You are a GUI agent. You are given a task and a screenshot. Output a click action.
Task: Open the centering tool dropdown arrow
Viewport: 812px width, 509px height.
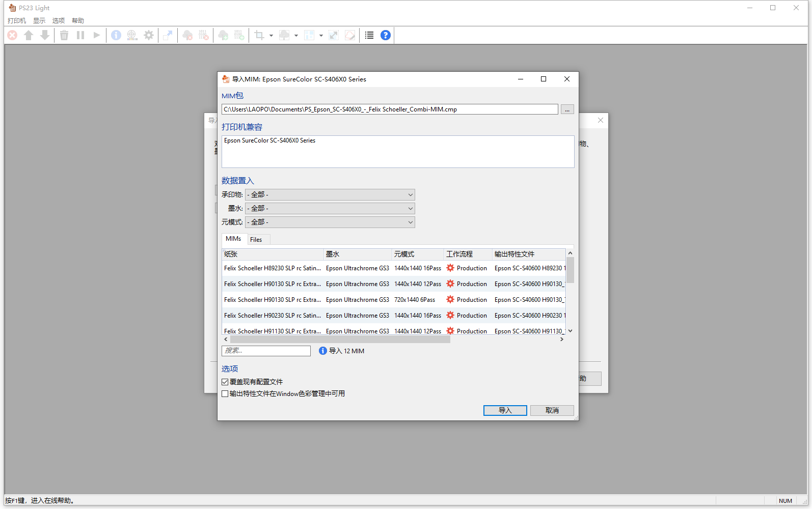click(296, 36)
